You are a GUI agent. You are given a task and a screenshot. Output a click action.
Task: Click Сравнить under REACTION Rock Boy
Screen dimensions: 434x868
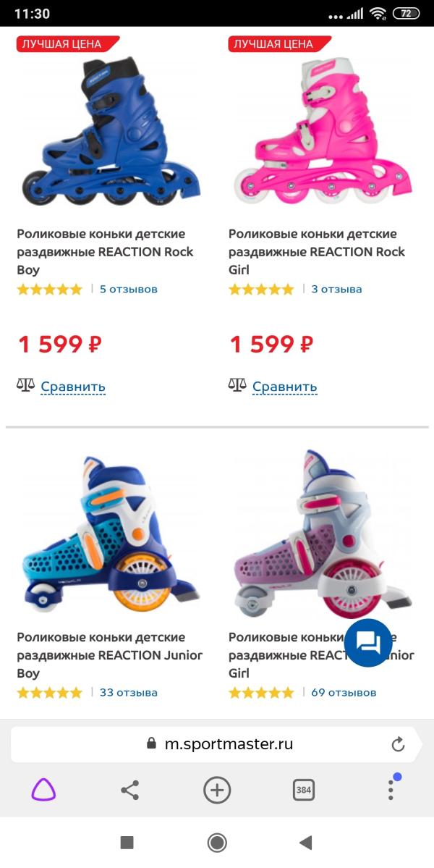tap(73, 387)
